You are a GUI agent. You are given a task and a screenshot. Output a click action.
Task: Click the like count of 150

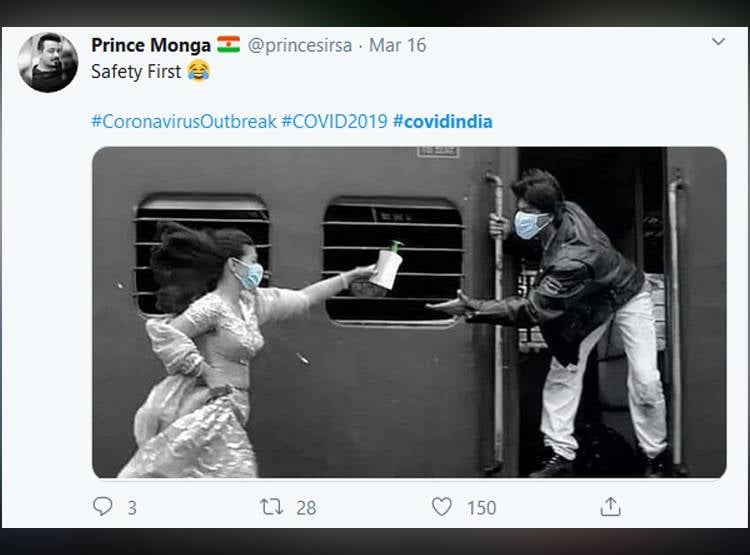[x=481, y=508]
